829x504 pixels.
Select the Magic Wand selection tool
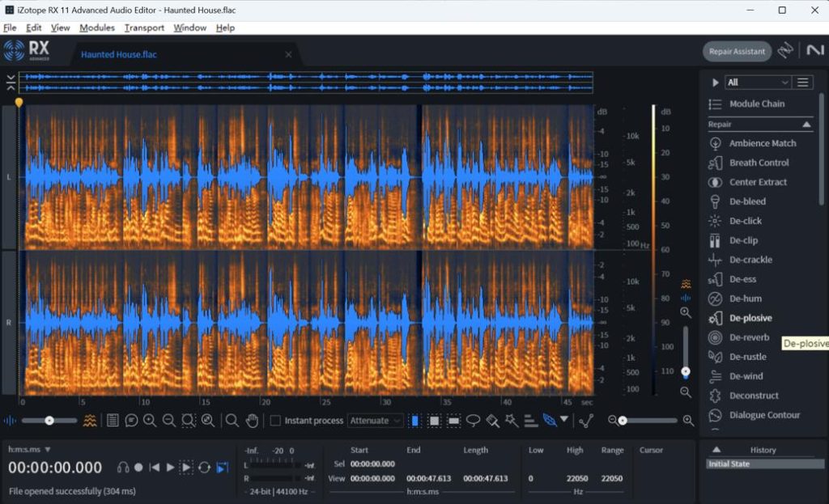513,420
